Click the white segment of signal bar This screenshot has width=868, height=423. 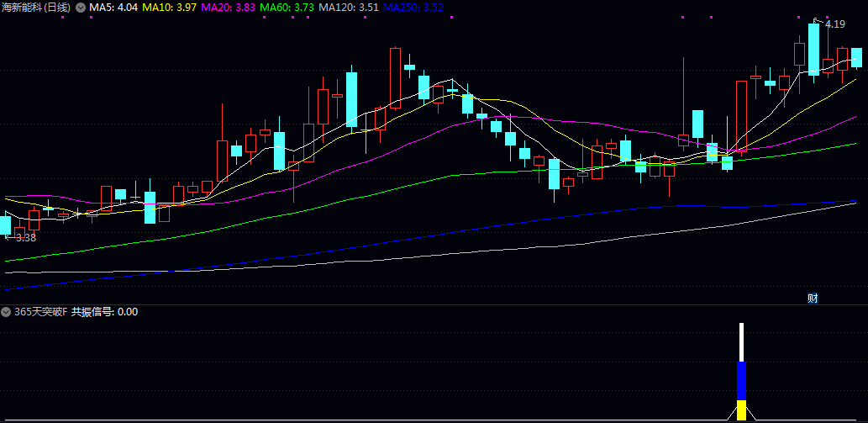pyautogui.click(x=741, y=342)
